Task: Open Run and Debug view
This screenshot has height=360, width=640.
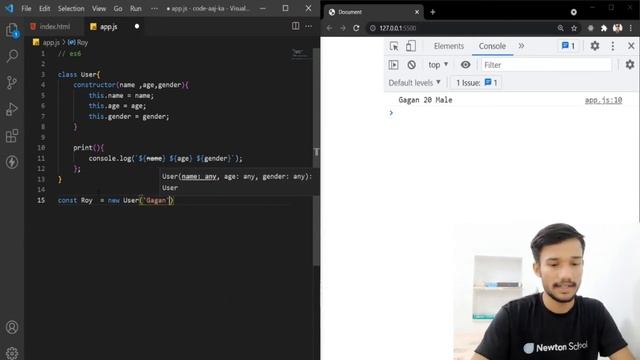Action: (x=12, y=109)
